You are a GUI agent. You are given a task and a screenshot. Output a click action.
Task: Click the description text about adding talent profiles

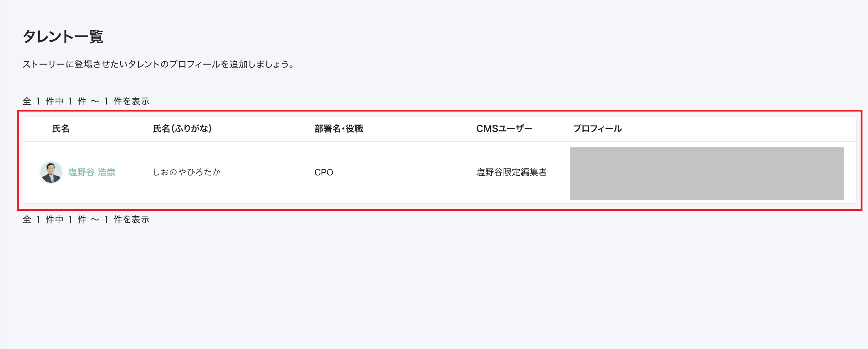159,64
